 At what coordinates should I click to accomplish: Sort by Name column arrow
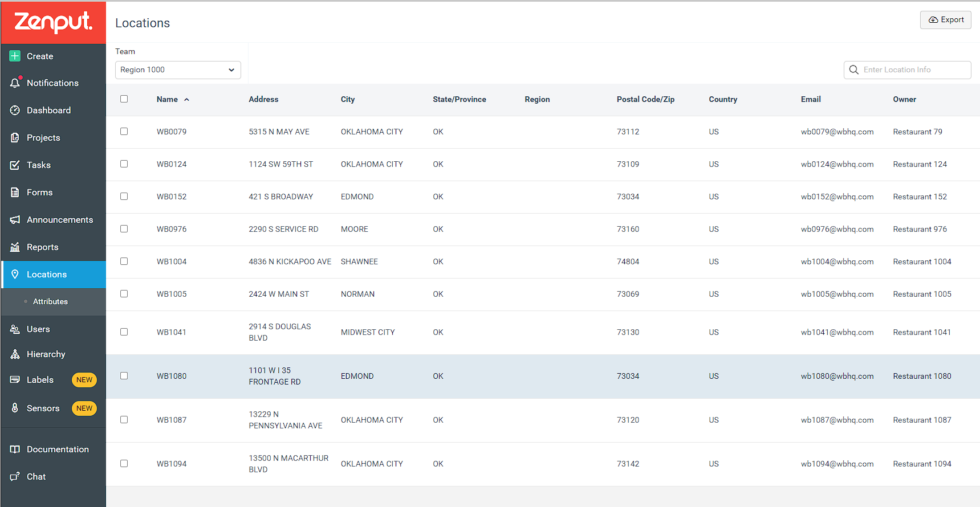186,99
